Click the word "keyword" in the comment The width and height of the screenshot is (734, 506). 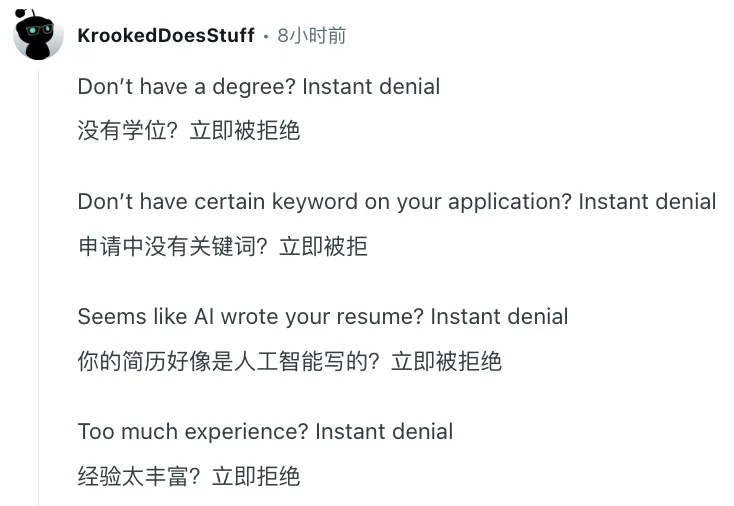coord(315,203)
